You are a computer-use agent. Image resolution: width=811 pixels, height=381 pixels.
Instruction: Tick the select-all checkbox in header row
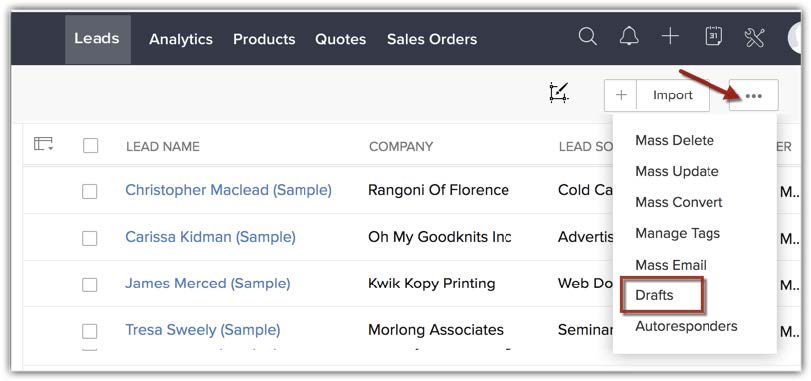pos(91,146)
